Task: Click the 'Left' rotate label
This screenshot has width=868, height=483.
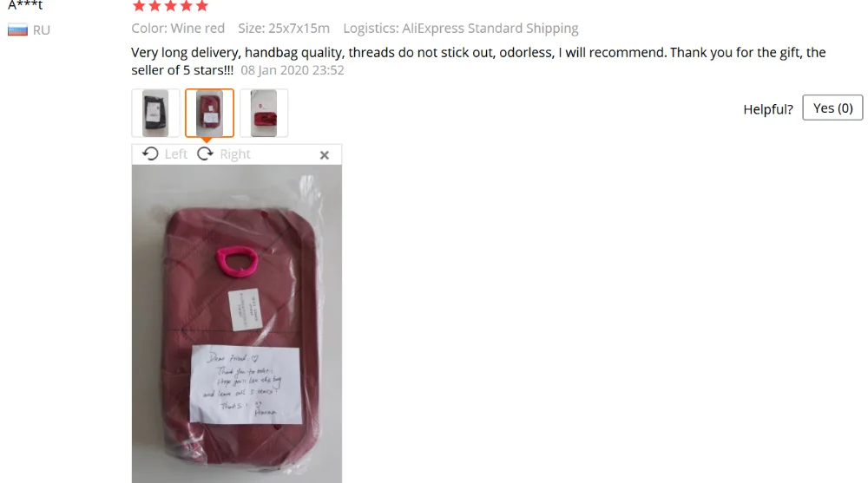Action: (x=176, y=154)
